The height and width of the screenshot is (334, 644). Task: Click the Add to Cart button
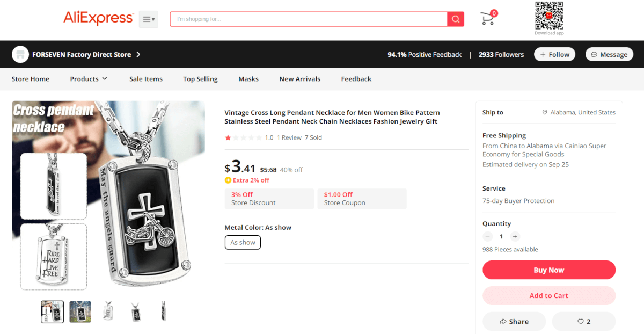pos(549,295)
